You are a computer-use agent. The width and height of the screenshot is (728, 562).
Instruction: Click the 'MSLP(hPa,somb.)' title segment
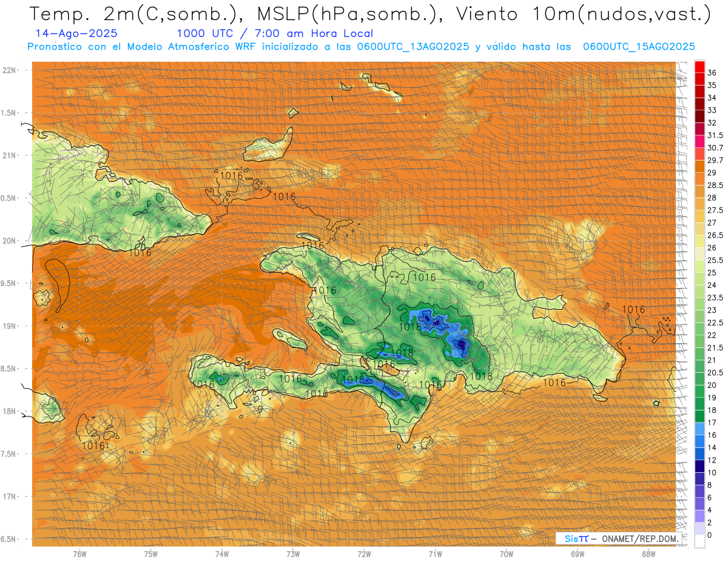[347, 15]
